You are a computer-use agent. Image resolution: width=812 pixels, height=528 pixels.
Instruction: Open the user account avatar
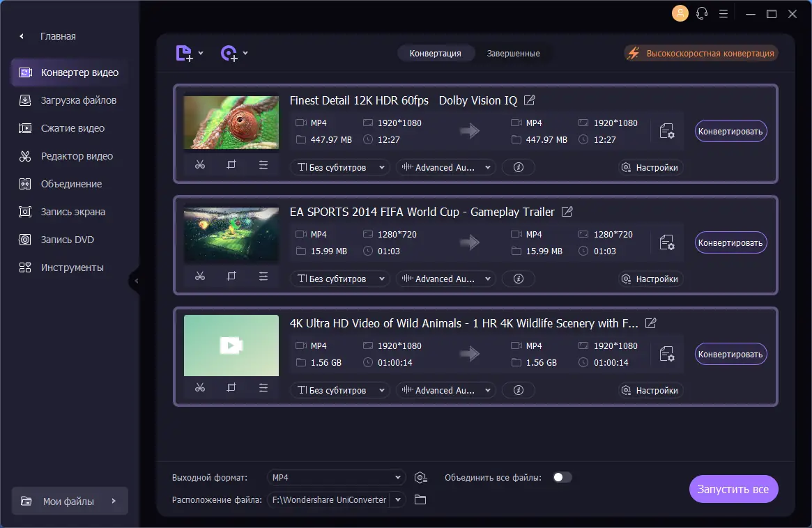click(680, 13)
